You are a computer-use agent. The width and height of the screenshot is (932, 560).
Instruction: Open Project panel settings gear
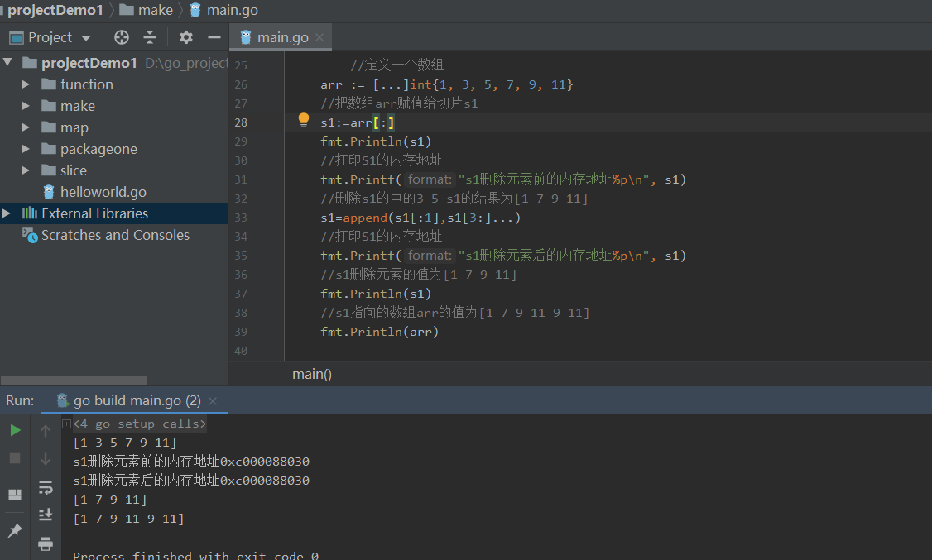(x=186, y=37)
